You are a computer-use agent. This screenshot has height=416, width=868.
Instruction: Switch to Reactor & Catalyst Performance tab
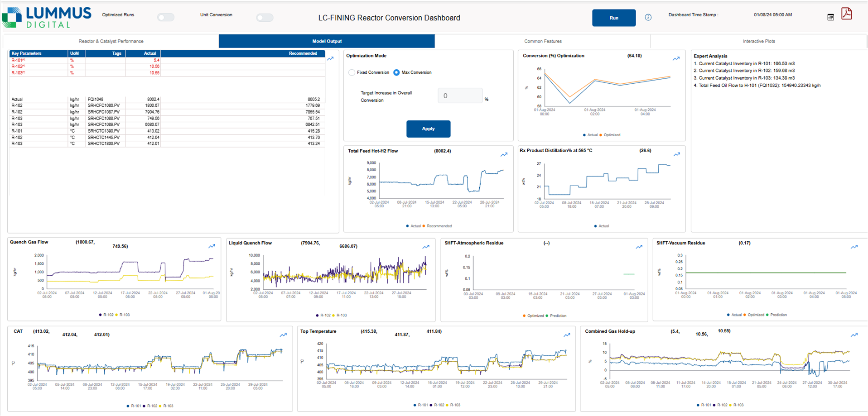(x=111, y=41)
